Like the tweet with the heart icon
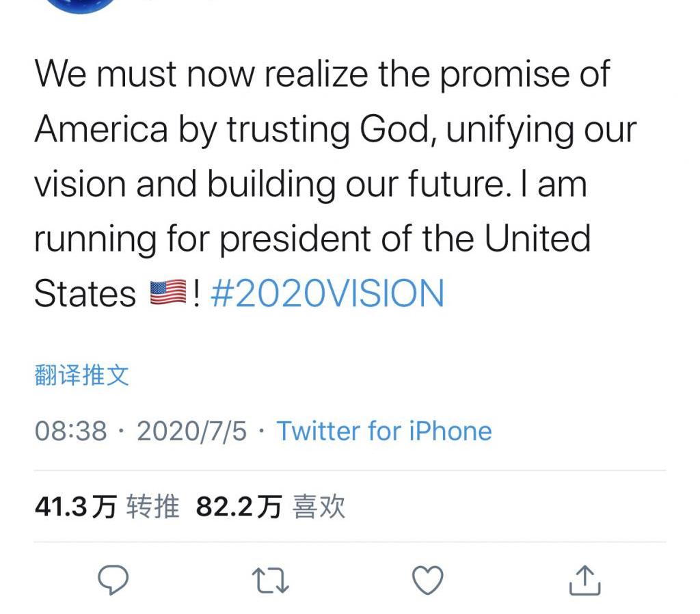This screenshot has height=614, width=700. coord(429,580)
